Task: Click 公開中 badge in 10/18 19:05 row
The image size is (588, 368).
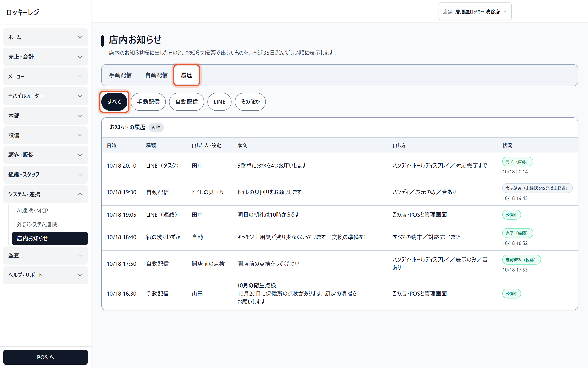Action: pyautogui.click(x=511, y=215)
